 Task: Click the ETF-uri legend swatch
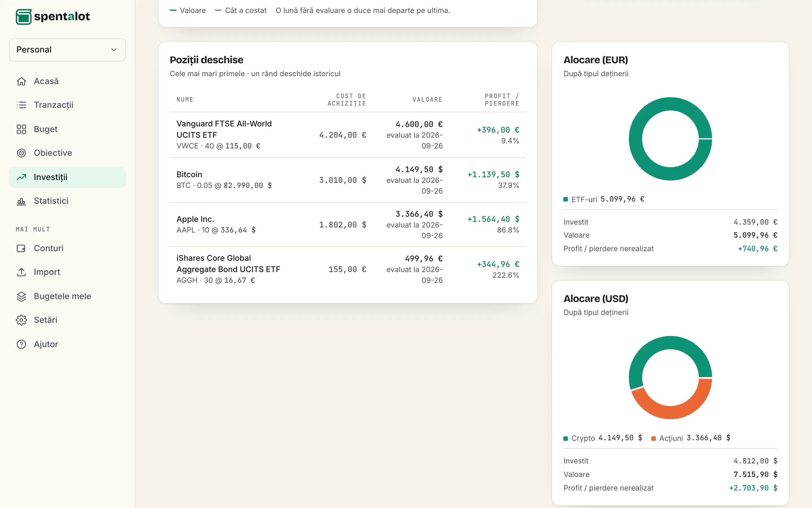[566, 199]
